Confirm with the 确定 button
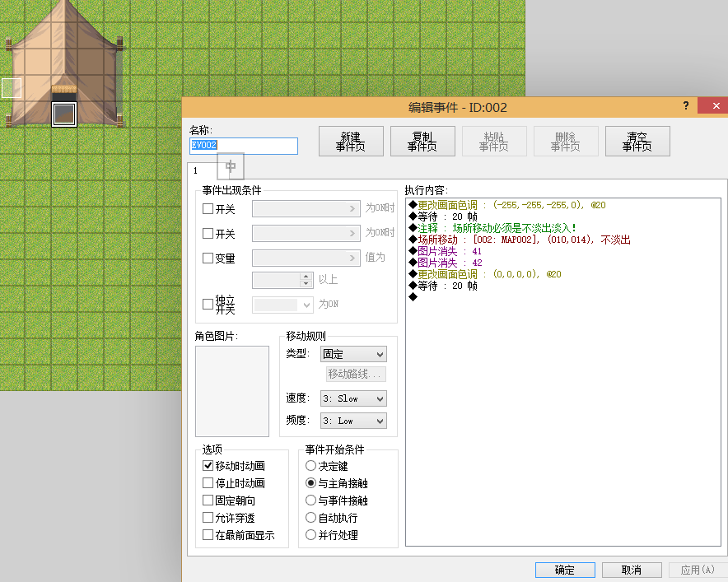The width and height of the screenshot is (728, 582). [x=565, y=570]
